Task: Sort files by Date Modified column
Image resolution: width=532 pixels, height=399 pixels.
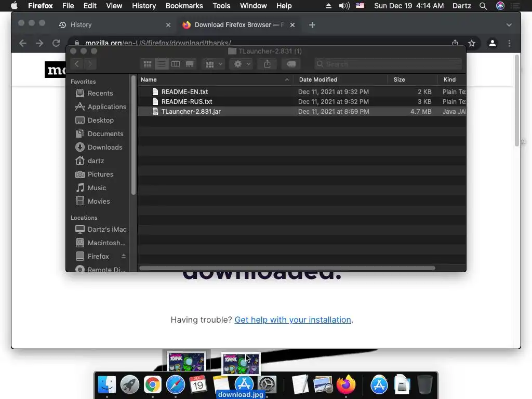Action: point(340,79)
